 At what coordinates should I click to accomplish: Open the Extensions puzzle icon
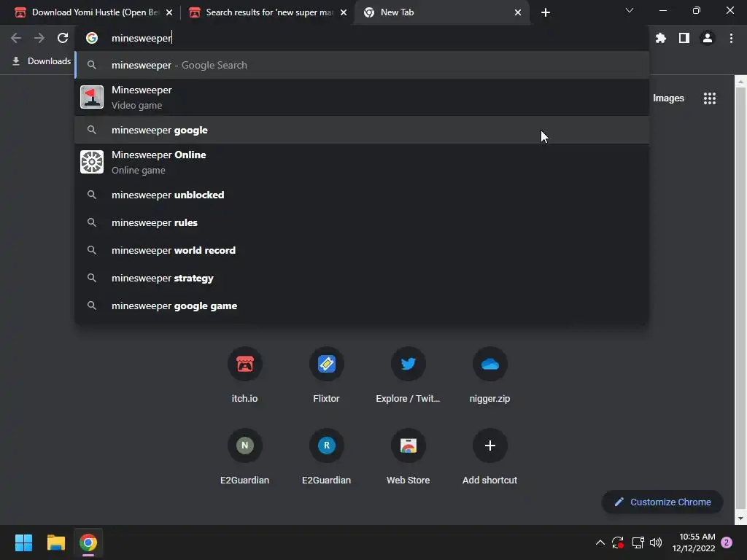[661, 38]
